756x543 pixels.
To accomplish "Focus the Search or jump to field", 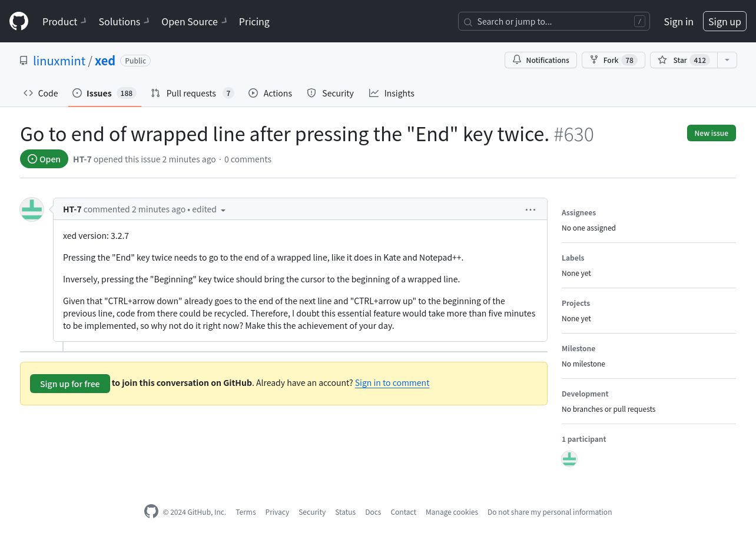I will coord(554,21).
